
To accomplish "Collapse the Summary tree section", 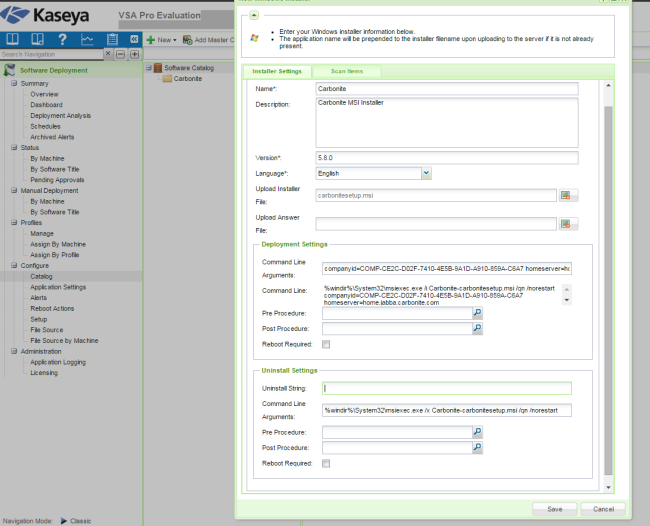I will 14,83.
